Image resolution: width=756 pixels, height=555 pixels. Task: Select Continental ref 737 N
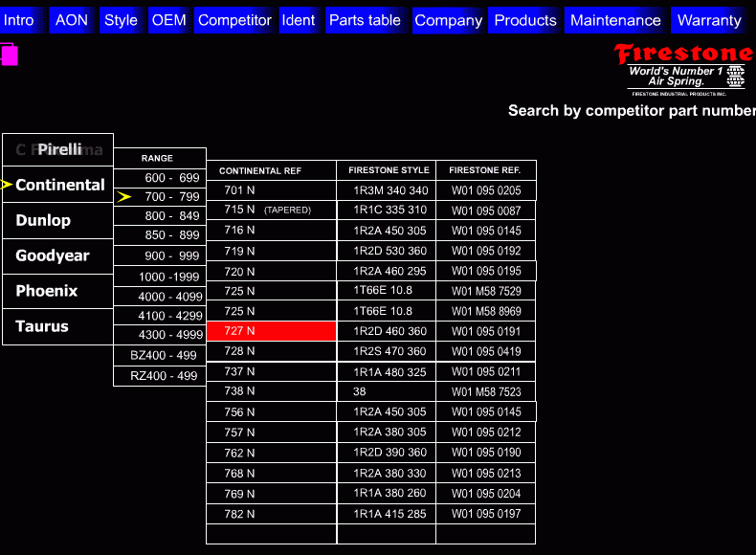[x=272, y=371]
